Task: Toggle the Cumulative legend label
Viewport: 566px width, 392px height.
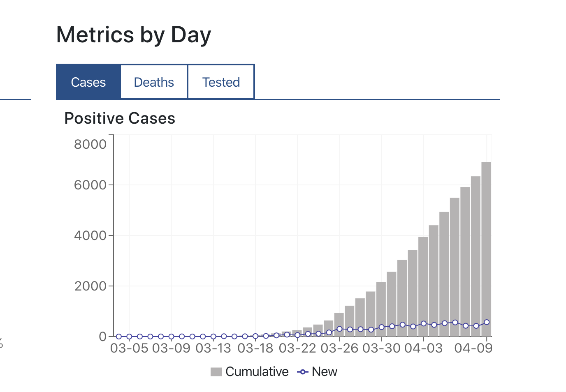Action: click(257, 372)
